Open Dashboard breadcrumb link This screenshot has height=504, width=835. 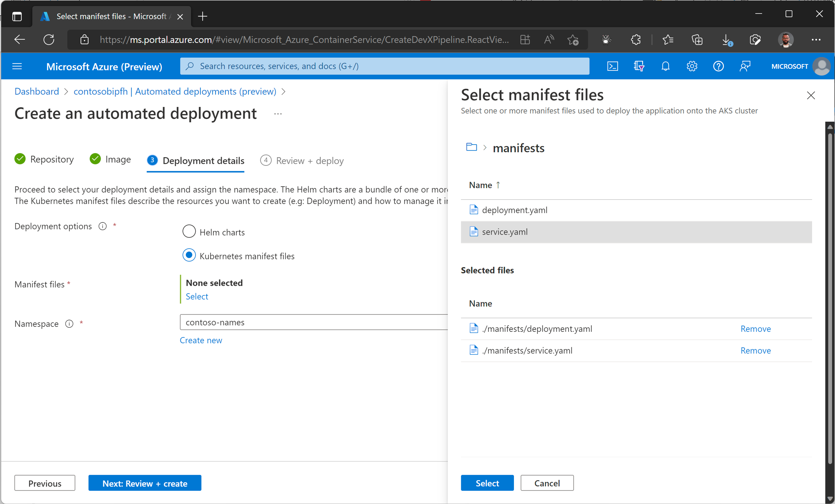click(x=37, y=92)
